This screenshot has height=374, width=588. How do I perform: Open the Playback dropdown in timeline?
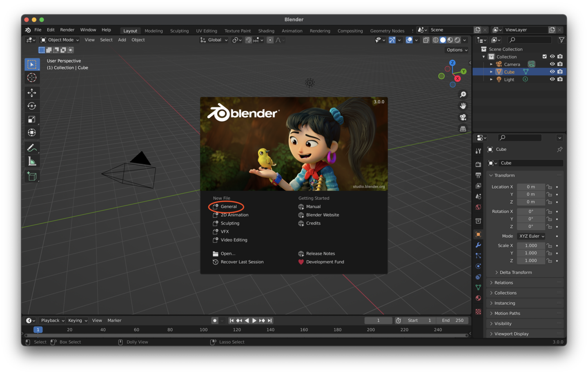coord(53,321)
